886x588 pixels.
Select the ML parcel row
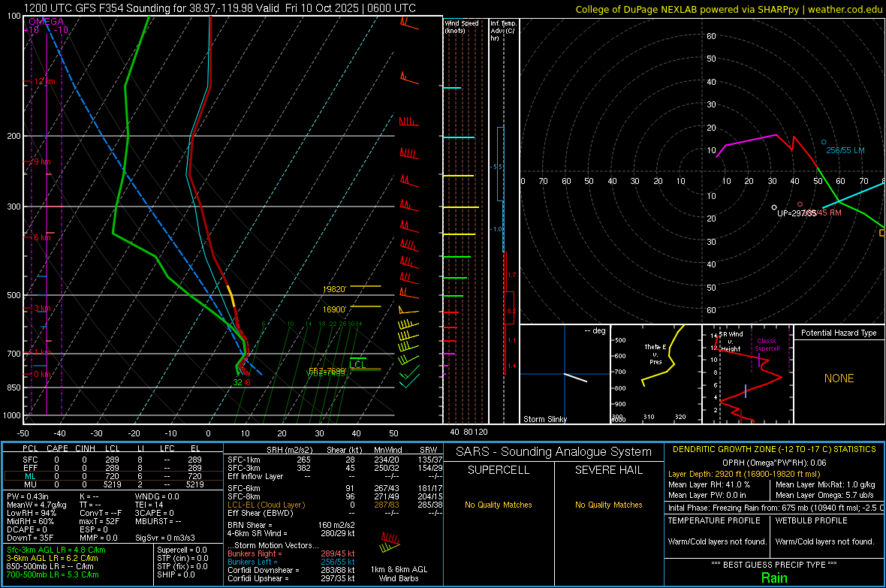(x=113, y=477)
